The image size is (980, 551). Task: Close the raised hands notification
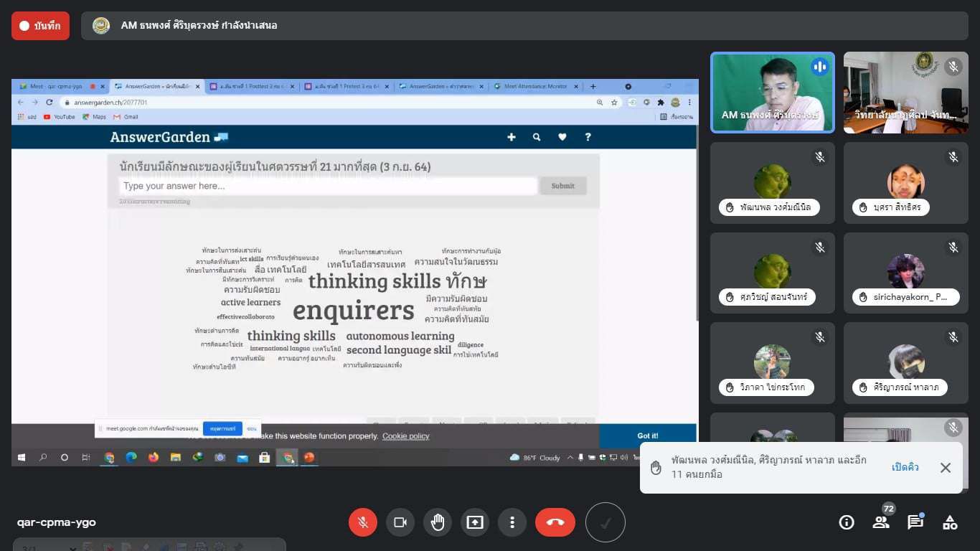(x=946, y=468)
